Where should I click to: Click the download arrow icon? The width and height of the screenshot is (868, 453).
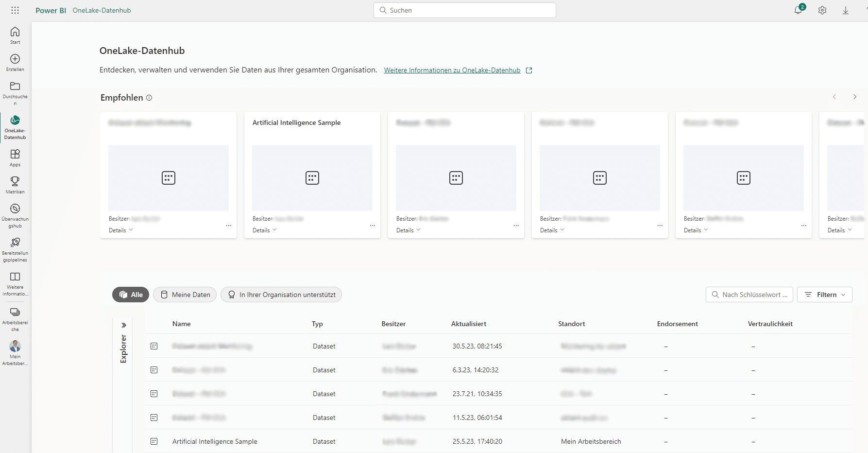click(x=846, y=10)
